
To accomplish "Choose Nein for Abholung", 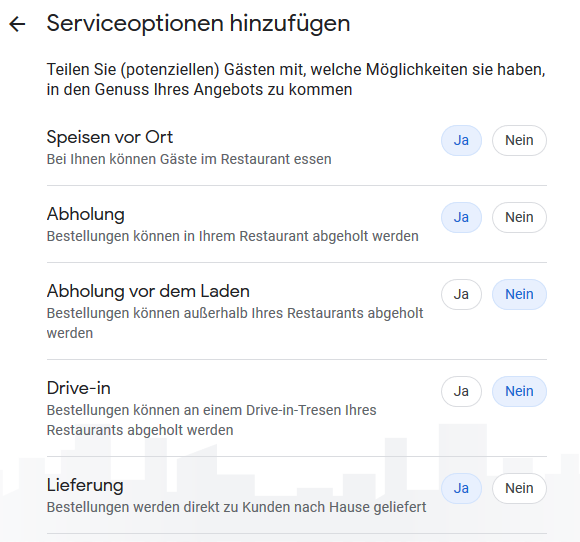I will click(x=519, y=218).
